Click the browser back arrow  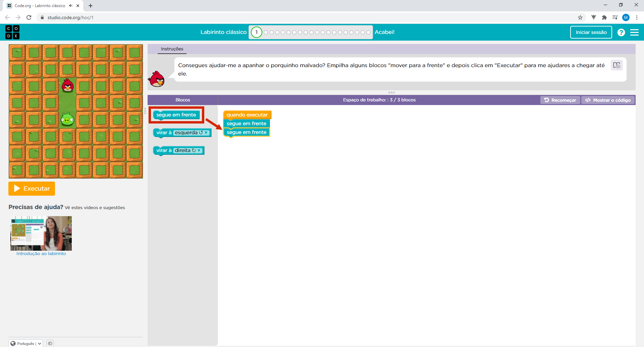coord(7,17)
